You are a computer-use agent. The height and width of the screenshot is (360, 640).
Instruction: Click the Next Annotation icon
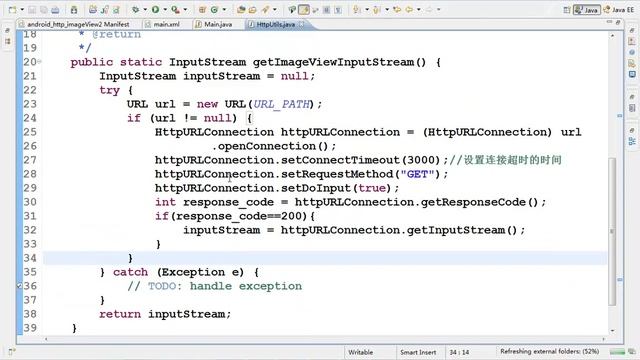click(357, 9)
